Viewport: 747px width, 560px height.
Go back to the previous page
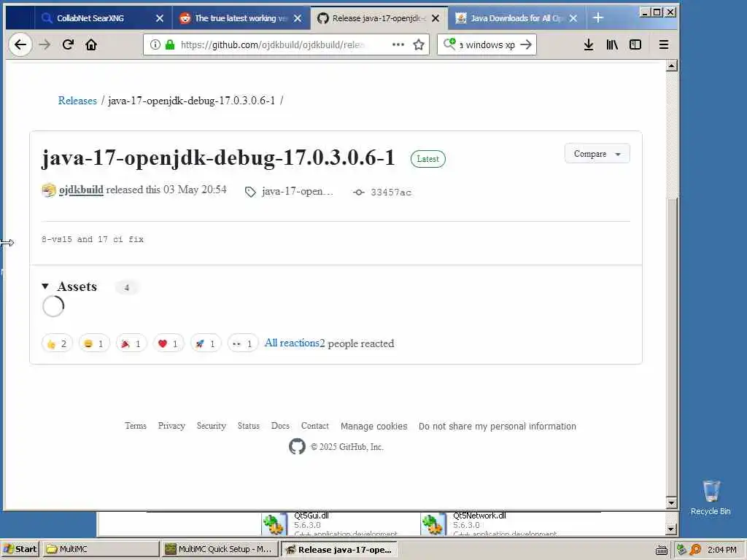coord(20,44)
